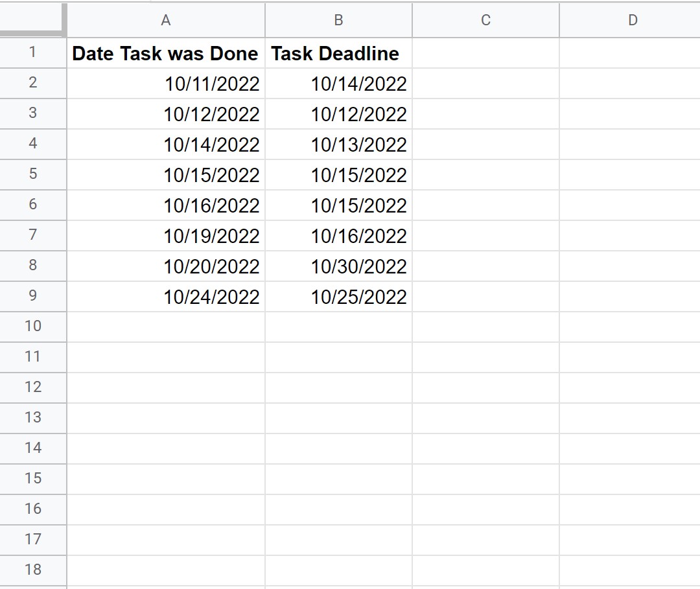Click cell A7 showing 10/19/2022
The width and height of the screenshot is (700, 589).
coord(166,236)
